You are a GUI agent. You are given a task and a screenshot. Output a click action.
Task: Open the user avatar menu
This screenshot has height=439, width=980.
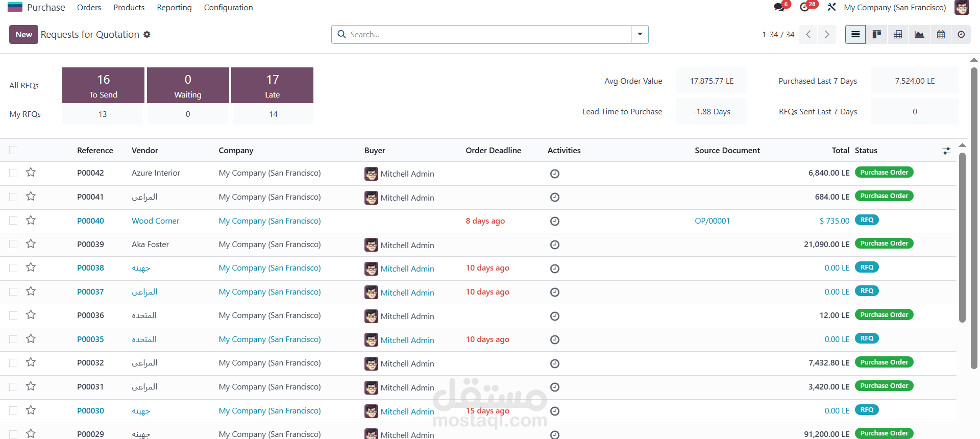click(962, 7)
